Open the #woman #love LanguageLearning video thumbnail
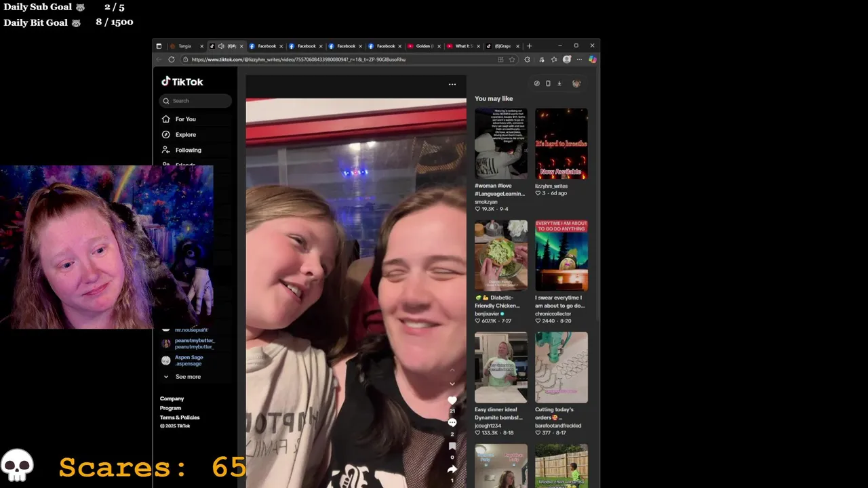 pos(501,144)
